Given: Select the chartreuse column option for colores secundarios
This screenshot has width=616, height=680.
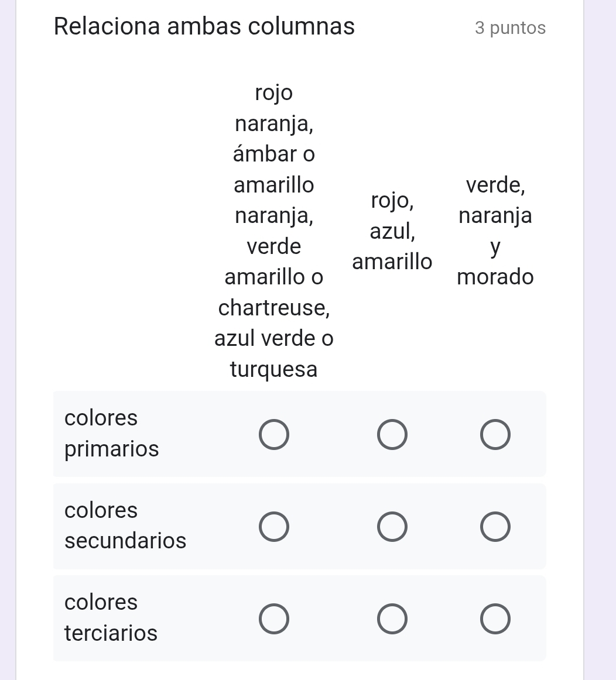Looking at the screenshot, I should pyautogui.click(x=274, y=527).
